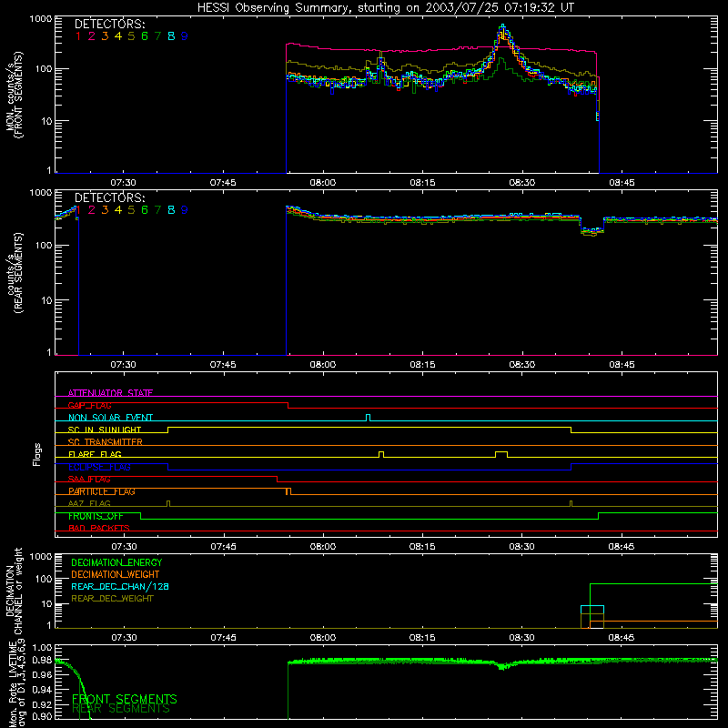
Task: Click the DECIMATION_ENERGY legend entry
Action: (x=116, y=562)
